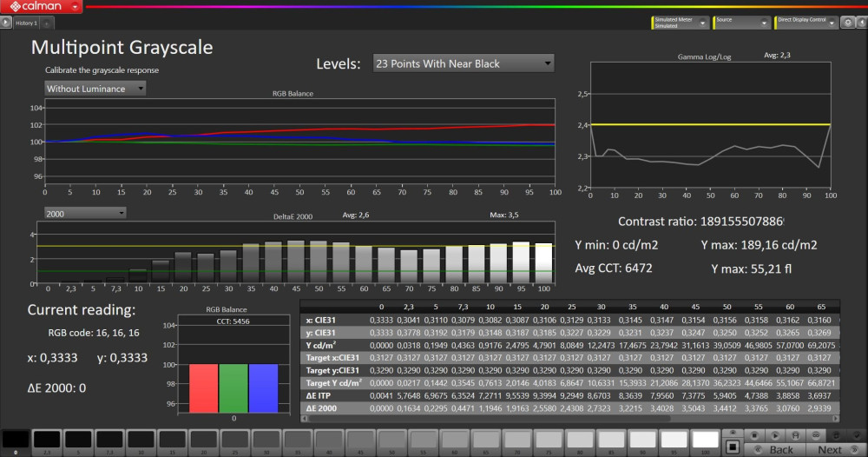
Task: Select the 100 percent white swatch
Action: (705, 441)
